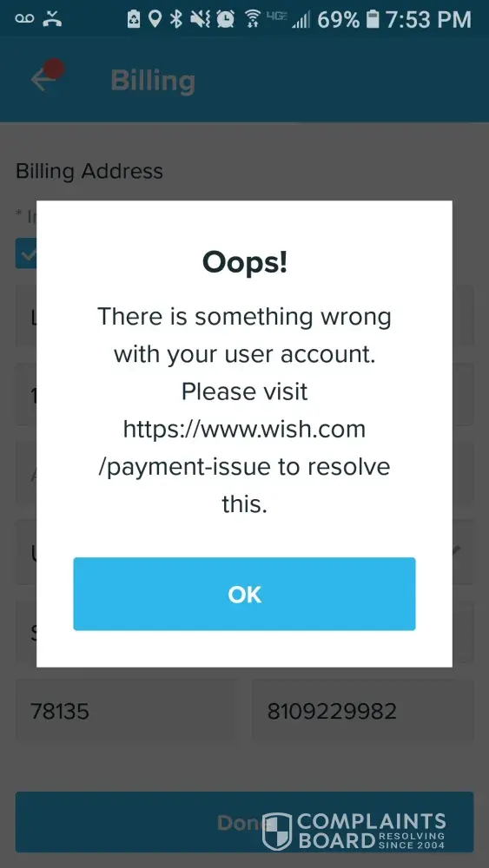Tap the voicemail icon in status bar
The height and width of the screenshot is (868, 489).
25,19
